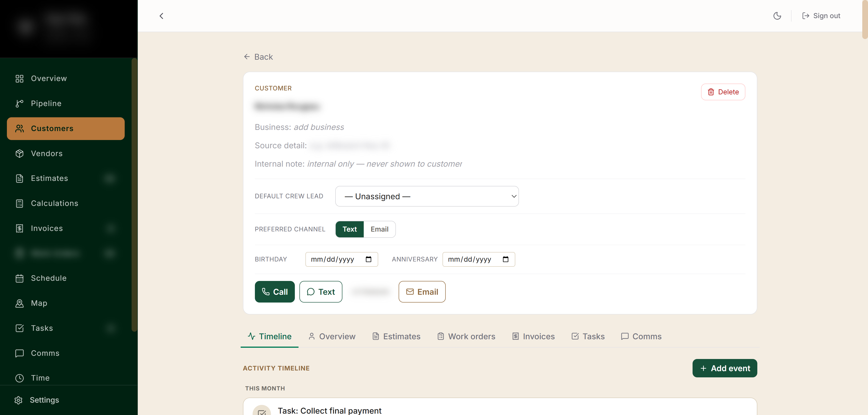Image resolution: width=868 pixels, height=415 pixels.
Task: Select the Customers people icon in sidebar
Action: click(x=20, y=128)
